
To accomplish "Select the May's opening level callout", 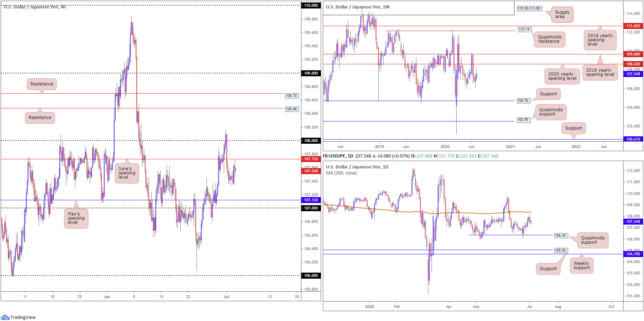I will [x=76, y=218].
